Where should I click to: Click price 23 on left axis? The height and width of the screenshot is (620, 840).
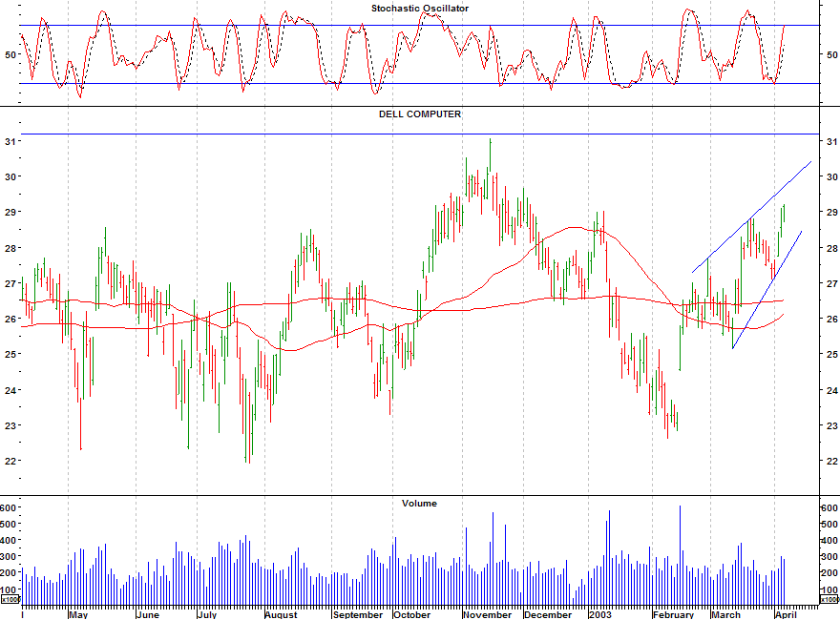[x=10, y=425]
